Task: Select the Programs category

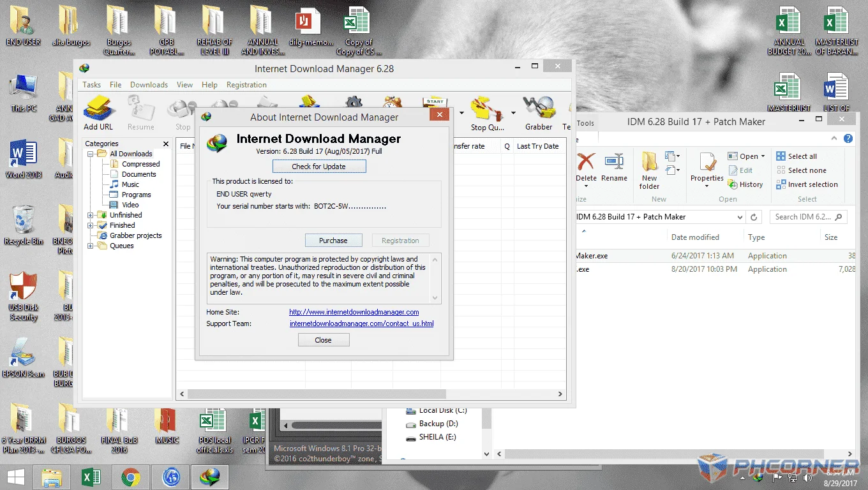Action: [136, 195]
